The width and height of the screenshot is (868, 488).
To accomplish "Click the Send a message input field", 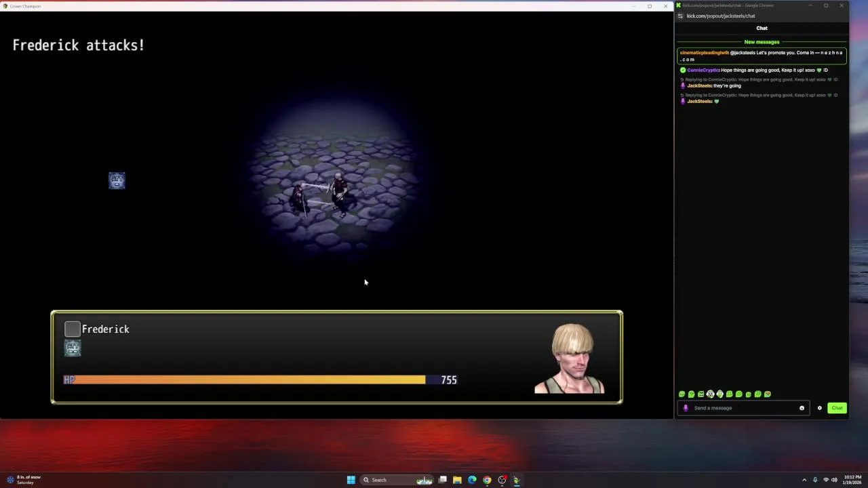I will point(745,408).
